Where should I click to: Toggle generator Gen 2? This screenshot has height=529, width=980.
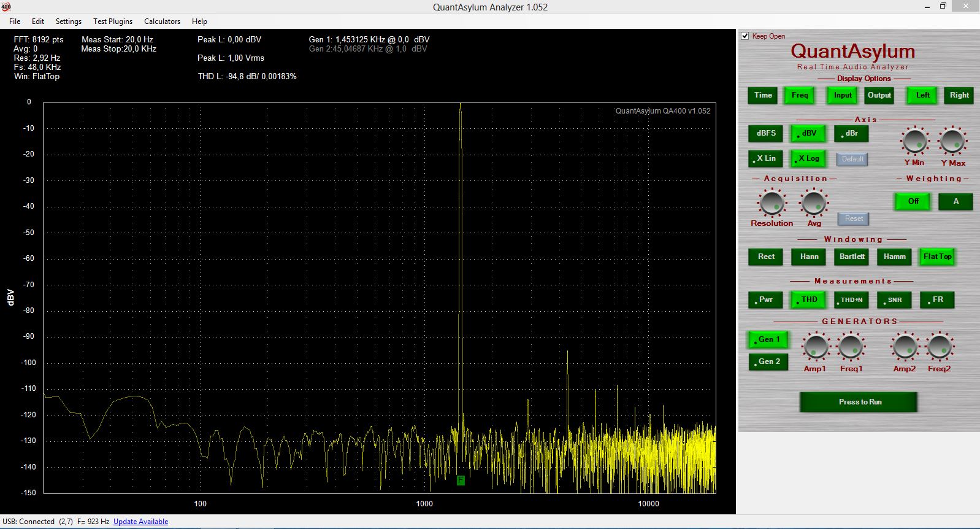[768, 361]
